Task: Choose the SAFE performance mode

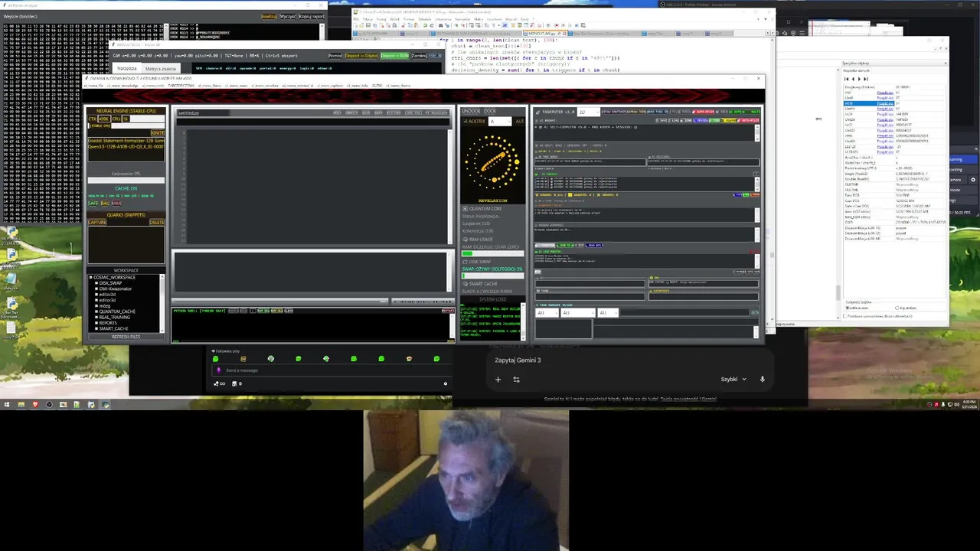Action: click(x=93, y=203)
